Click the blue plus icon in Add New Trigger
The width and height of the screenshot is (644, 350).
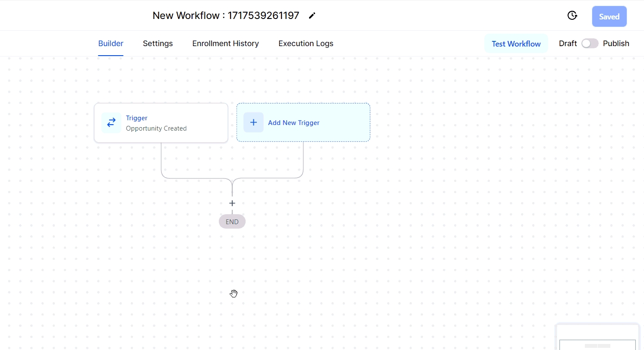[253, 122]
